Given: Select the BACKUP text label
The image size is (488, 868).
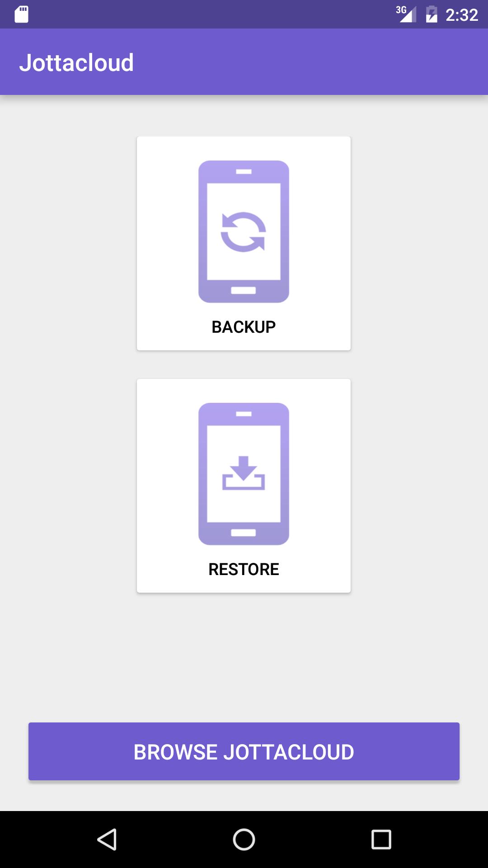Looking at the screenshot, I should click(244, 327).
